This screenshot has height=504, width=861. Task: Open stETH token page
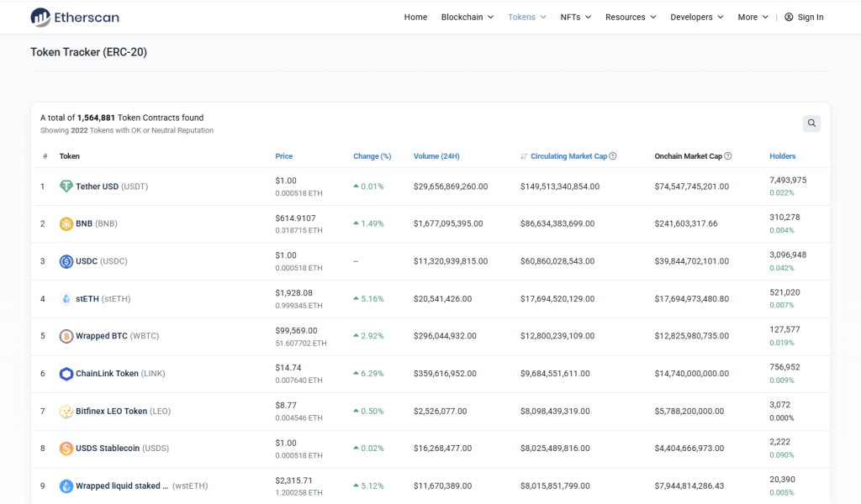pos(103,299)
